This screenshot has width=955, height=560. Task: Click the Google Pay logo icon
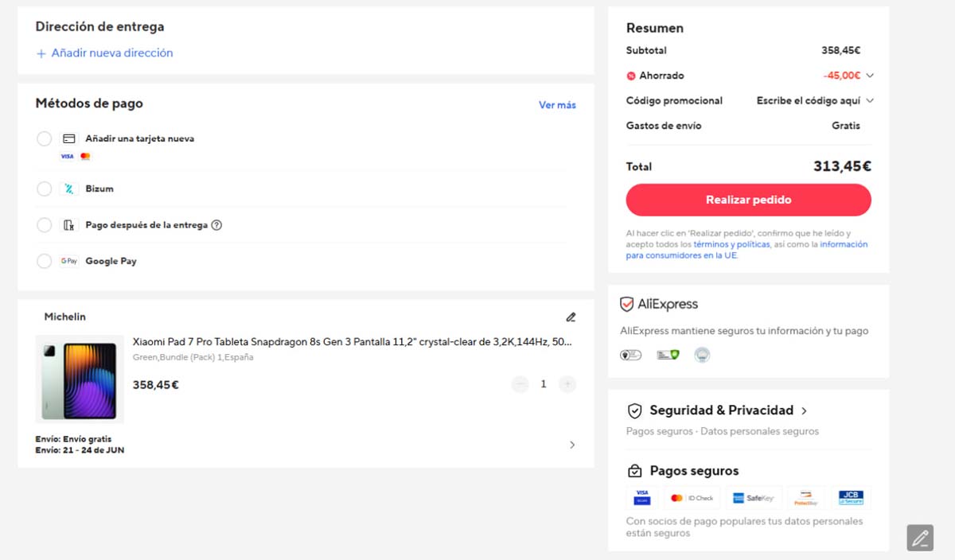pos(69,261)
